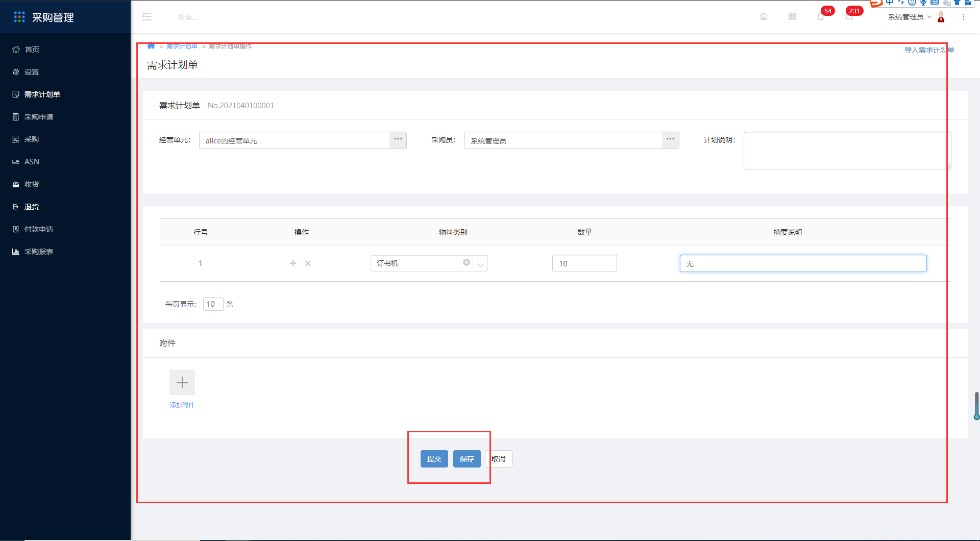Image resolution: width=980 pixels, height=541 pixels.
Task: Click the Sogou input method logo
Action: pyautogui.click(x=876, y=3)
